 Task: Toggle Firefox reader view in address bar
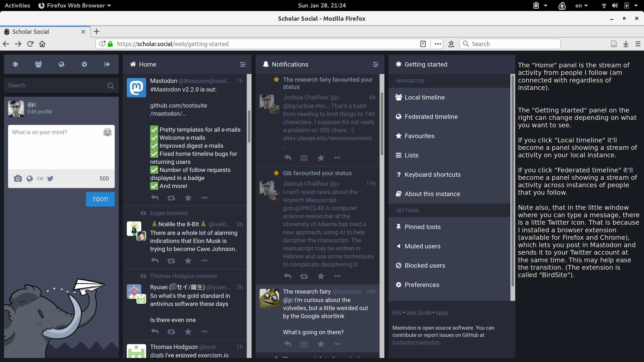[423, 44]
